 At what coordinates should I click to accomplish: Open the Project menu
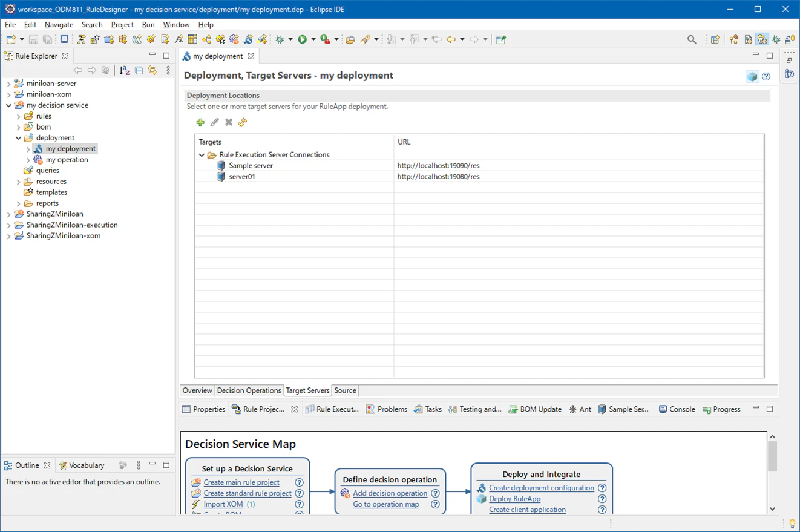tap(122, 25)
